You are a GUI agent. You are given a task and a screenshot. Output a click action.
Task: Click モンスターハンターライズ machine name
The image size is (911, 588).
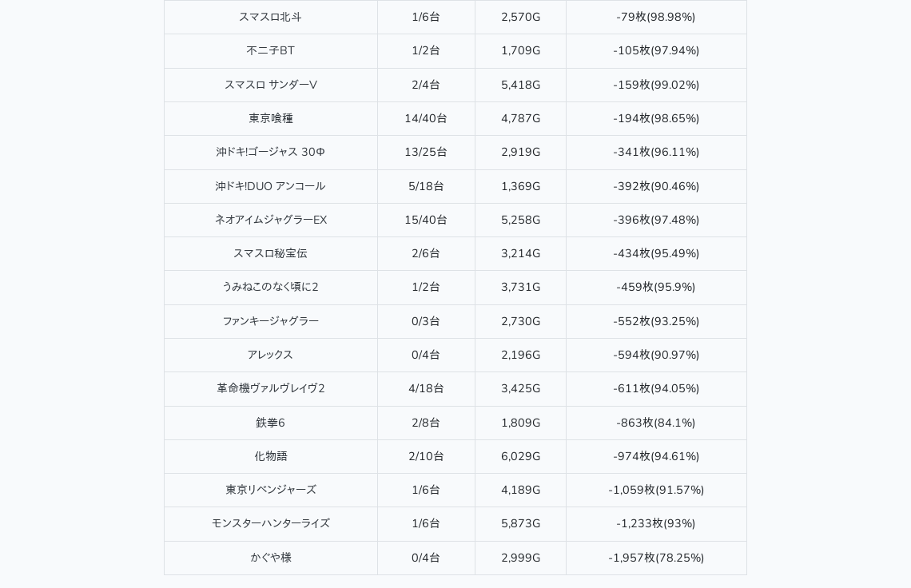270,523
